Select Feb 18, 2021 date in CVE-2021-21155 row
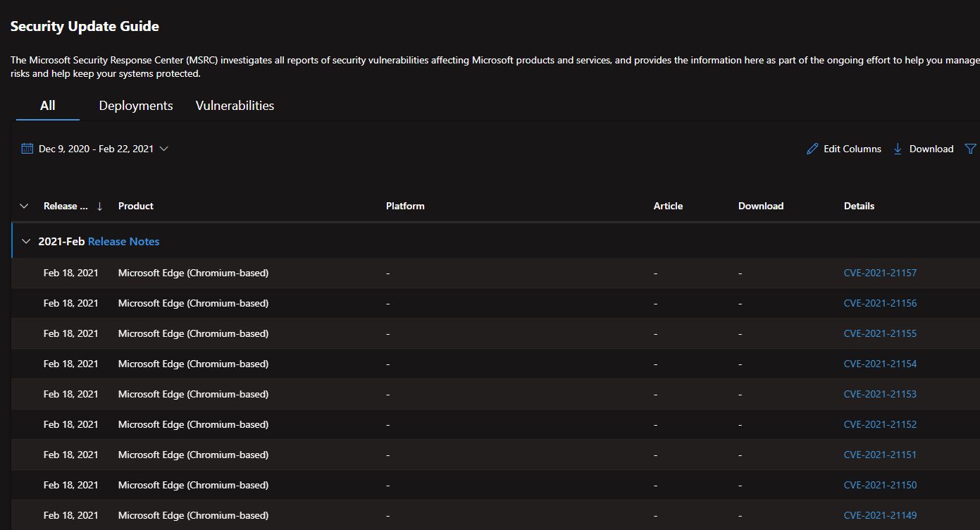 click(x=71, y=333)
